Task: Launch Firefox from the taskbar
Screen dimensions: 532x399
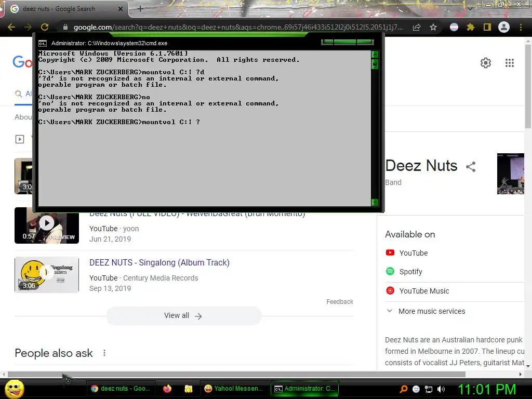Action: (167, 389)
